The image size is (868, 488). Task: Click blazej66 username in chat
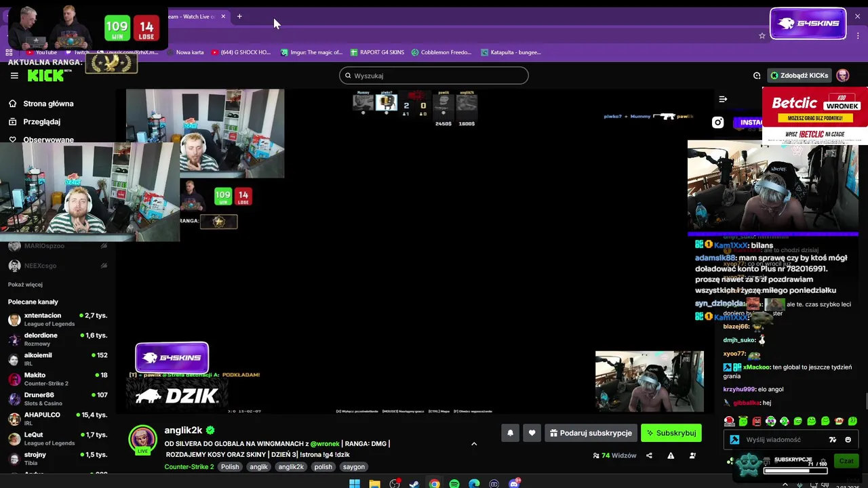click(x=736, y=327)
